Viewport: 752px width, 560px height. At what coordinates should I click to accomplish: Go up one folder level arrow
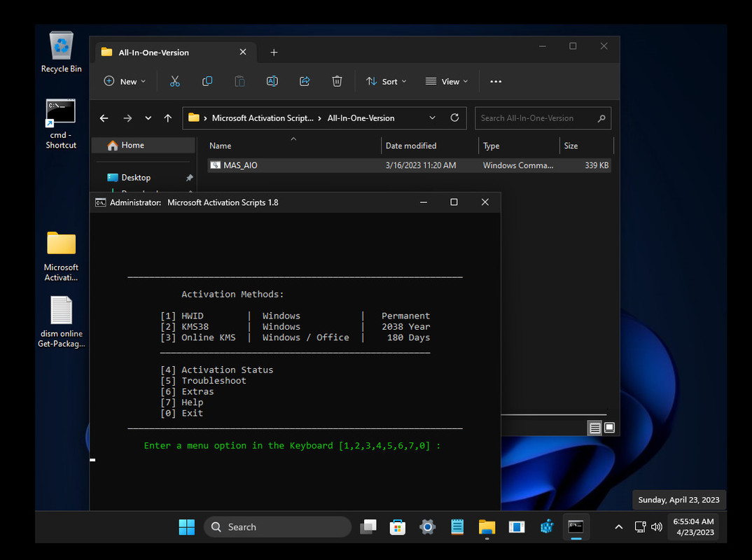[x=168, y=118]
